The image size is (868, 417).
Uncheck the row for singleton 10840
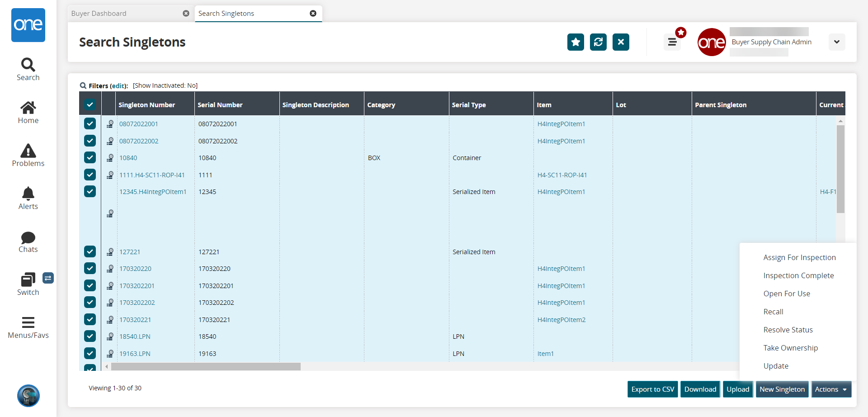(x=90, y=158)
